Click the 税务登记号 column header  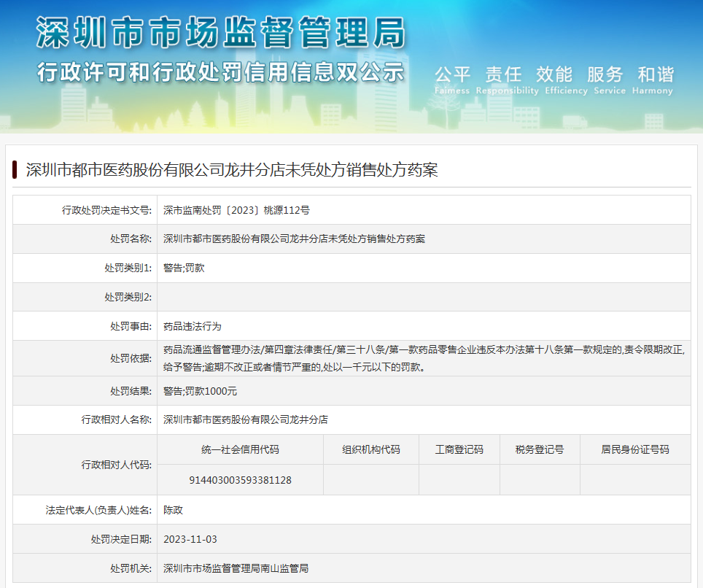click(540, 449)
